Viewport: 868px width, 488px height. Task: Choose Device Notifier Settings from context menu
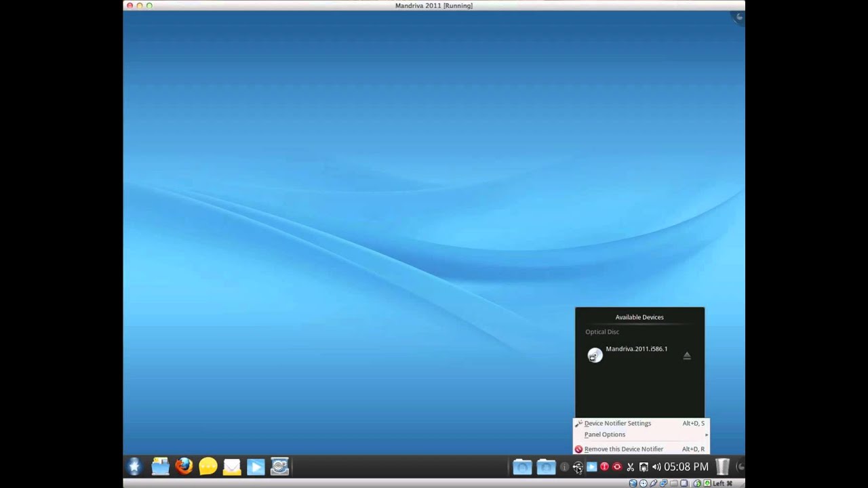(641, 423)
